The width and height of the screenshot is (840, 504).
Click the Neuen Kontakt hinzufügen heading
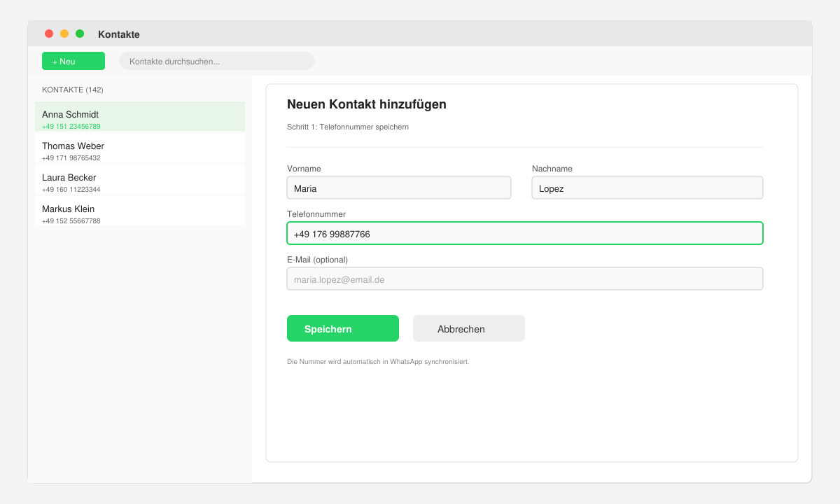(x=367, y=104)
